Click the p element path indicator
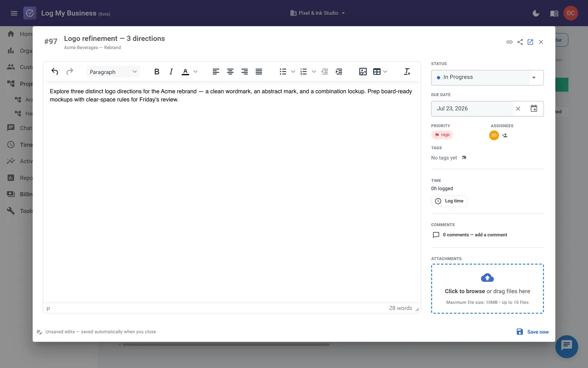 [48, 308]
